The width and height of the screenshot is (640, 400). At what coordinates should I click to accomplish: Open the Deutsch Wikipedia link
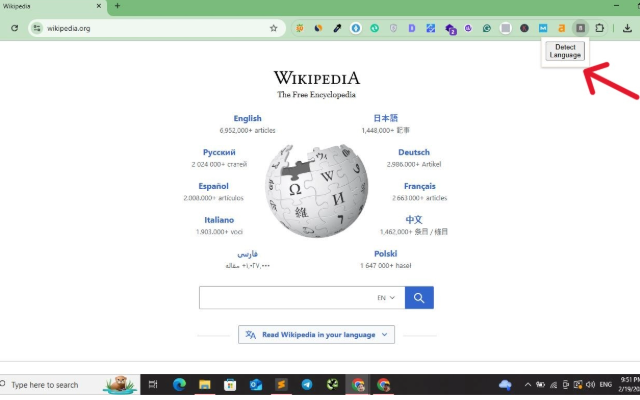click(x=414, y=152)
